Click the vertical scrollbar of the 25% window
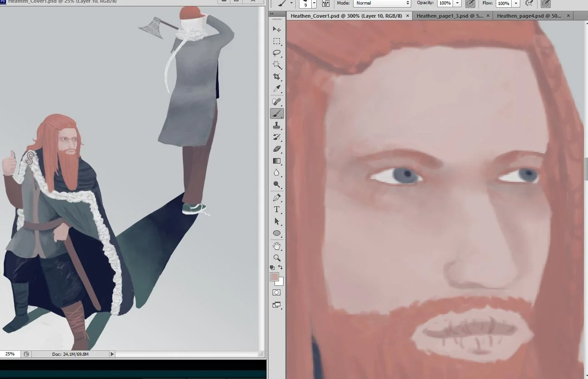 pyautogui.click(x=262, y=178)
